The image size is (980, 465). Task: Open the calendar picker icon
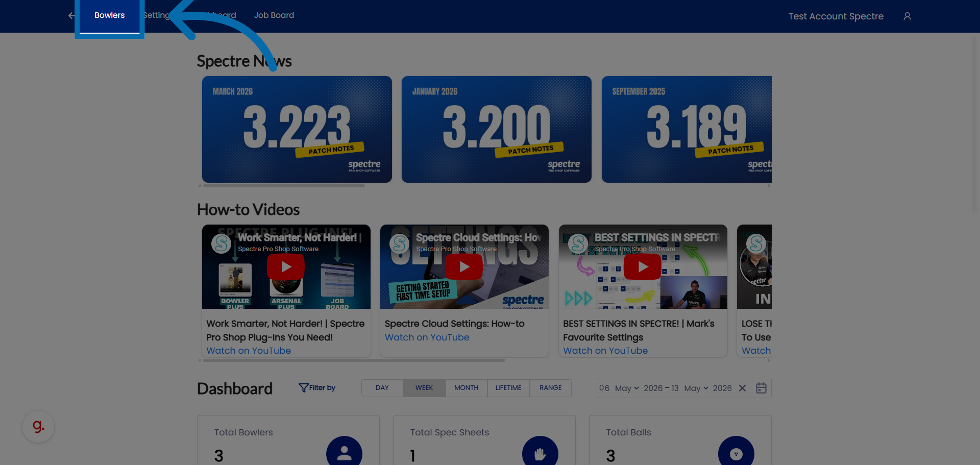(x=761, y=388)
